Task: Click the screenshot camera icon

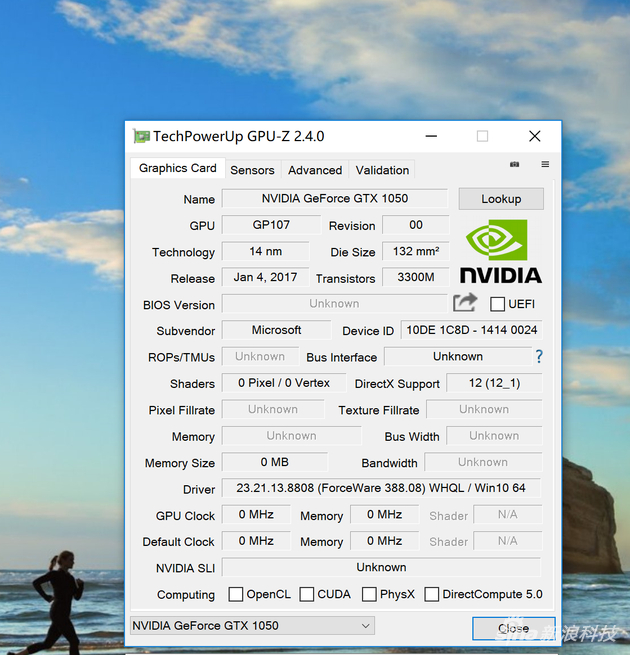Action: 514,164
